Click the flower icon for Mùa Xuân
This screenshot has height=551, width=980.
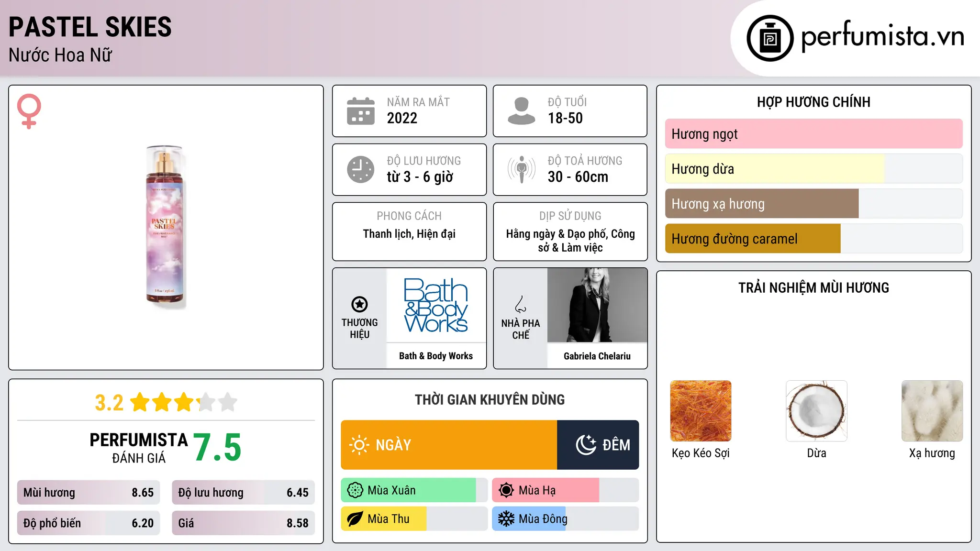point(355,490)
